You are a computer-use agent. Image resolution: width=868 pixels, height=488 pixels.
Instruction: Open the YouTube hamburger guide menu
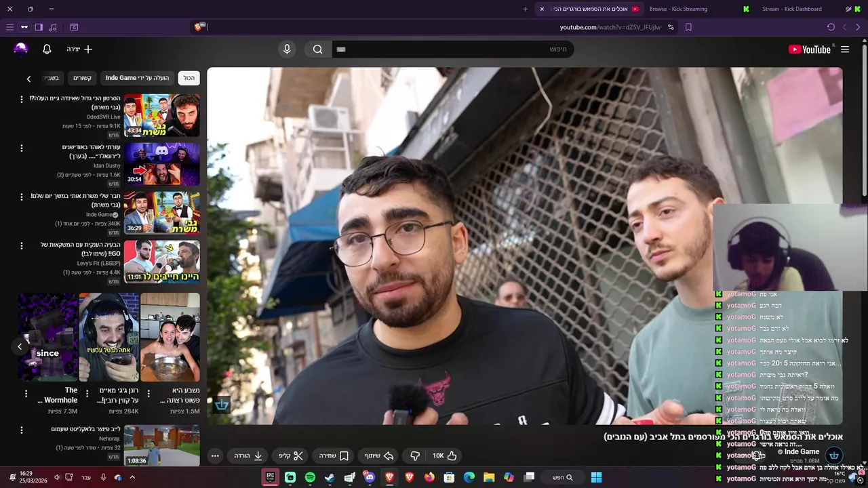845,49
